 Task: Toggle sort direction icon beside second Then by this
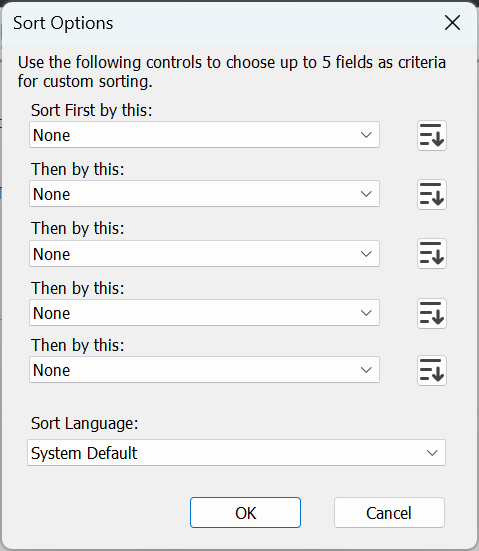[432, 253]
